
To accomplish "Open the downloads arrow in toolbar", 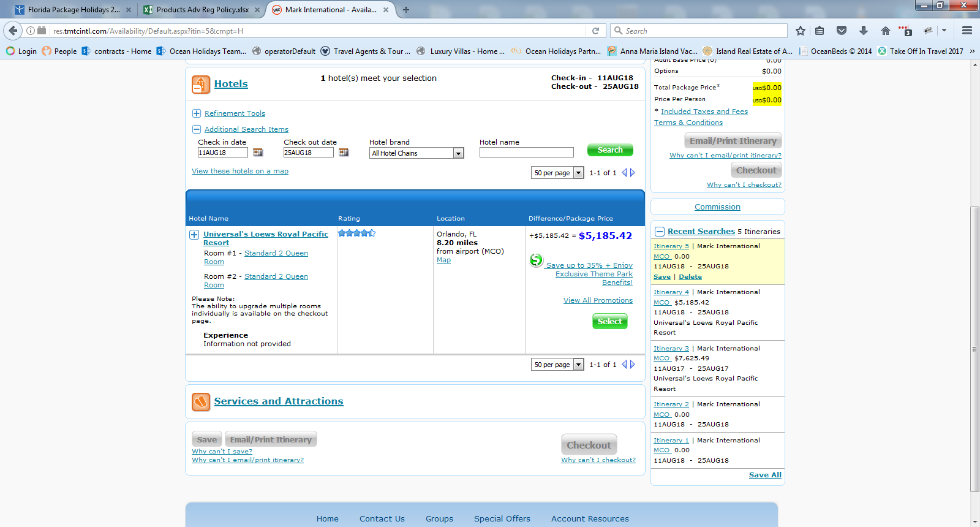I will 864,31.
